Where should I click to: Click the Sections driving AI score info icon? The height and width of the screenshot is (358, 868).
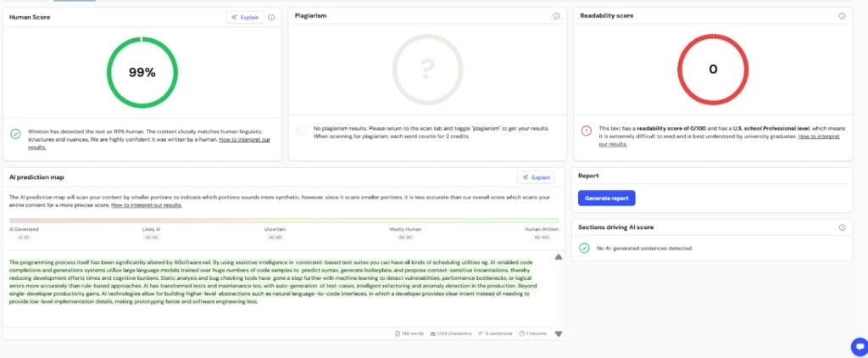point(841,227)
